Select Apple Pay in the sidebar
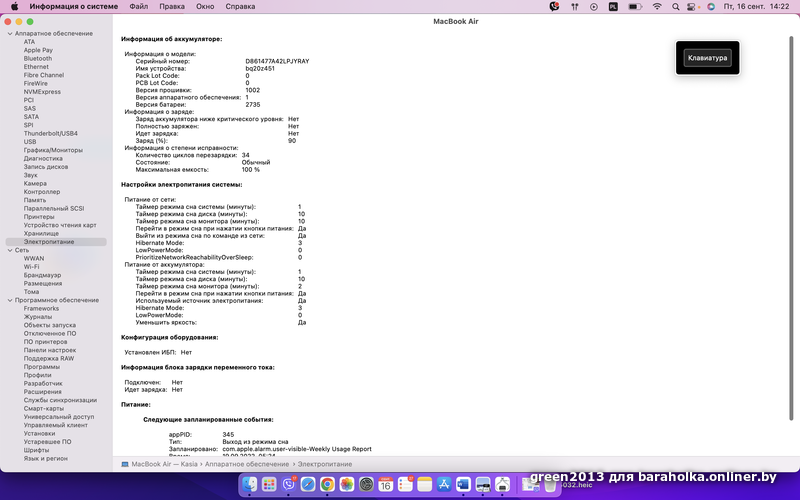The height and width of the screenshot is (500, 800). tap(38, 51)
